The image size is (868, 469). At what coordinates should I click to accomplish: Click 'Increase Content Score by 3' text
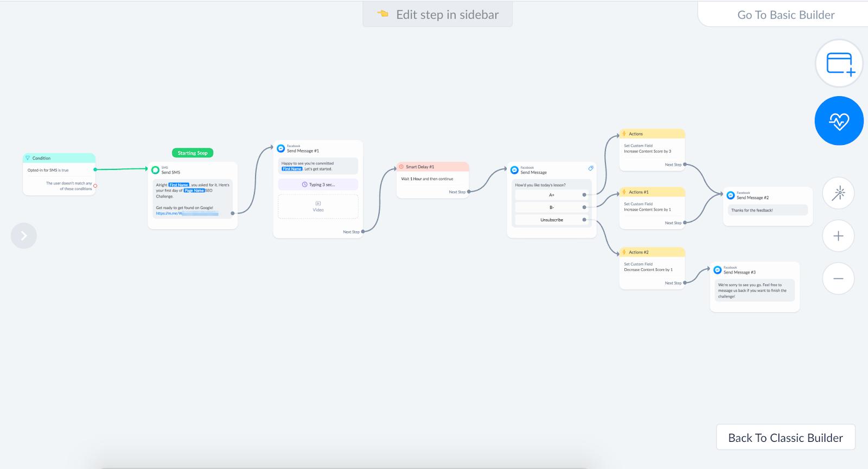point(647,151)
